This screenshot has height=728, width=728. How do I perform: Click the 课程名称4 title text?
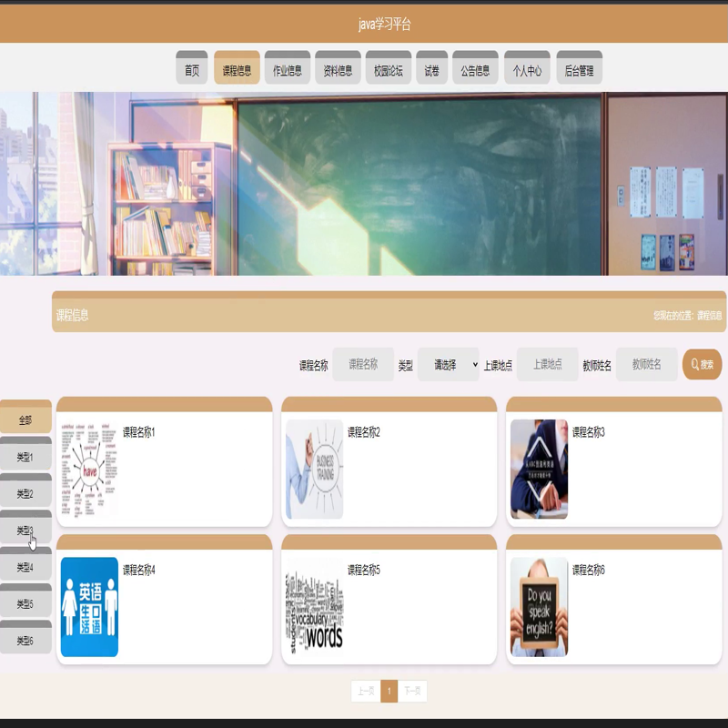tap(139, 570)
